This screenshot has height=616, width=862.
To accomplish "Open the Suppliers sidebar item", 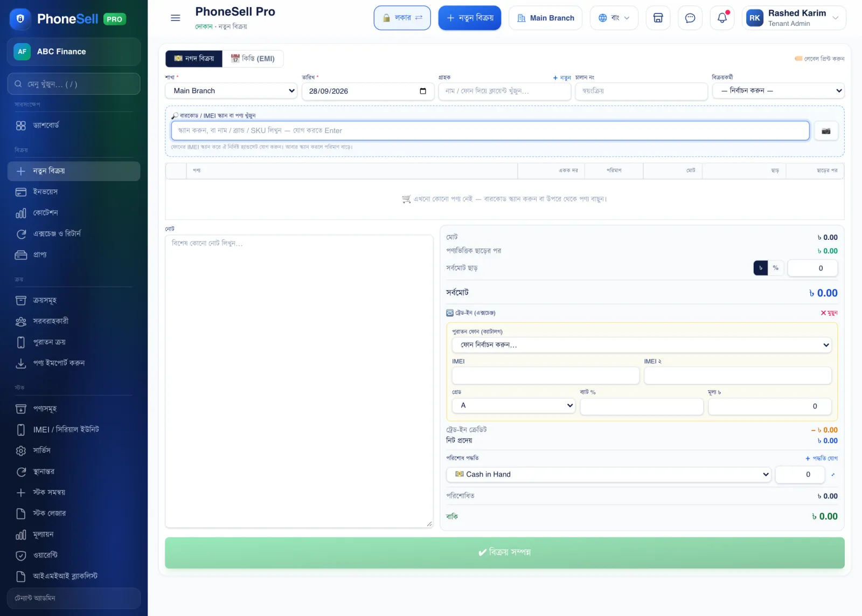I will tap(74, 321).
